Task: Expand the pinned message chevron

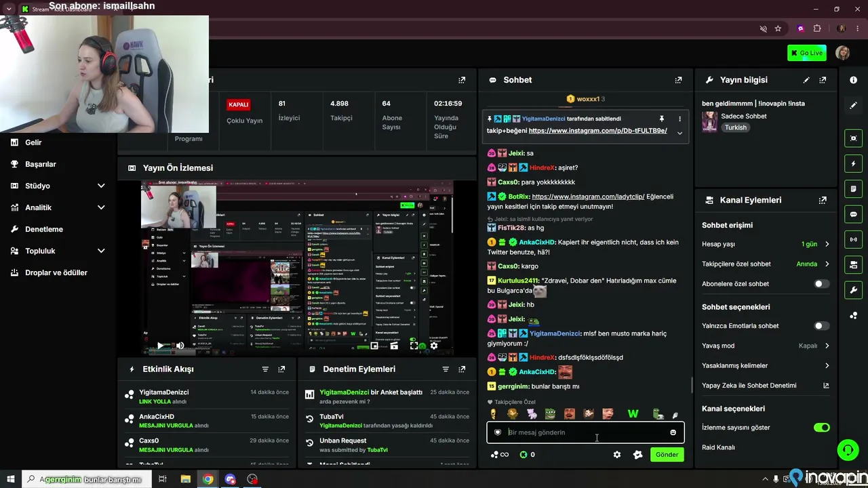Action: point(679,133)
